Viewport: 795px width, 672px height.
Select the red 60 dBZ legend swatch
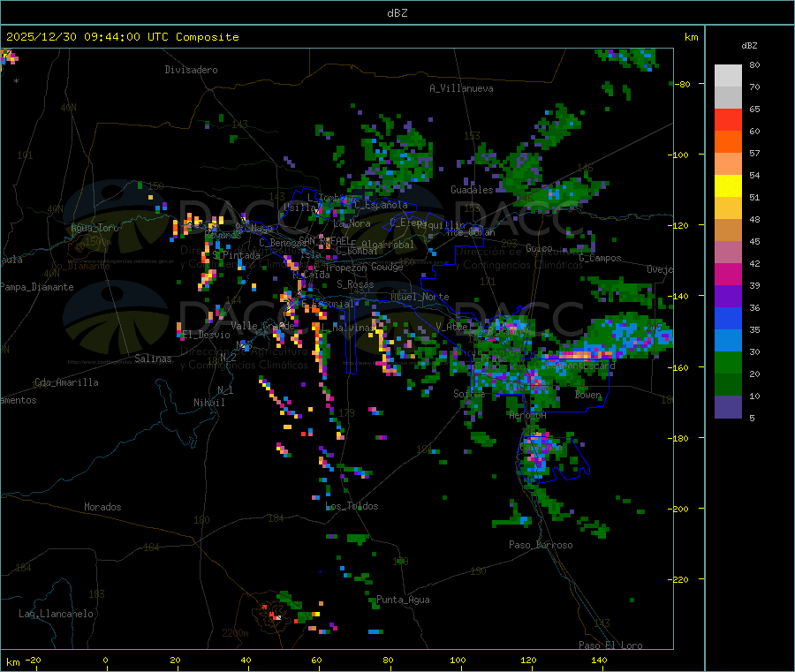(728, 120)
